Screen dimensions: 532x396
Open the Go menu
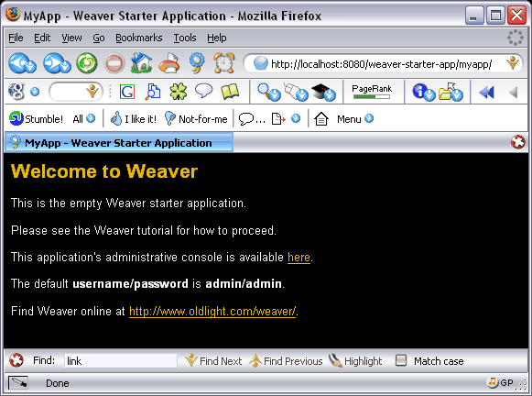99,38
